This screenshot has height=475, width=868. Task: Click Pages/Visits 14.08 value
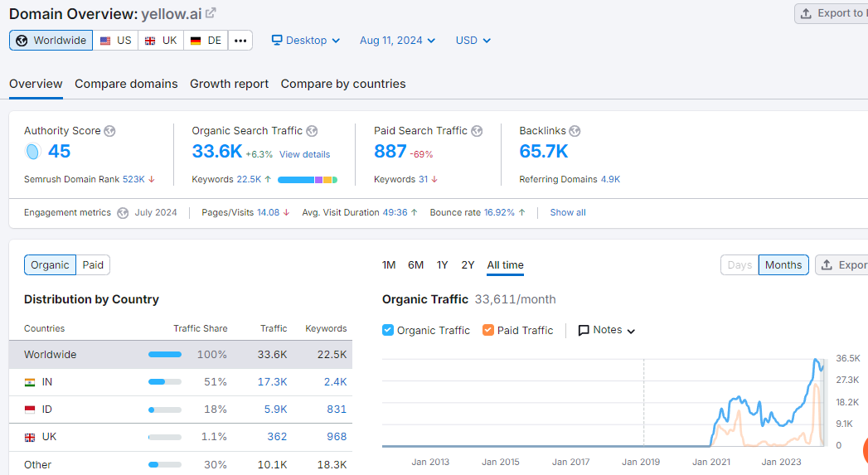point(268,212)
